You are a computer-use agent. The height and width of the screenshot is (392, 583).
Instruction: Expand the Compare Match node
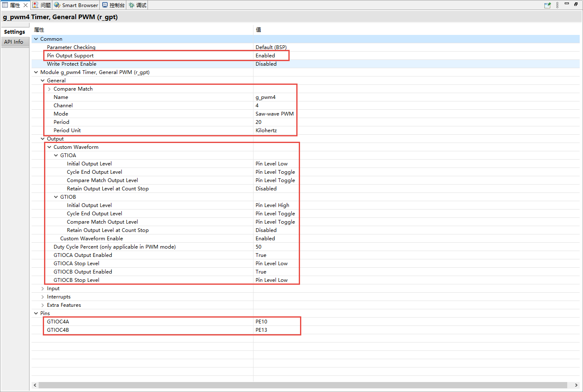pyautogui.click(x=49, y=89)
